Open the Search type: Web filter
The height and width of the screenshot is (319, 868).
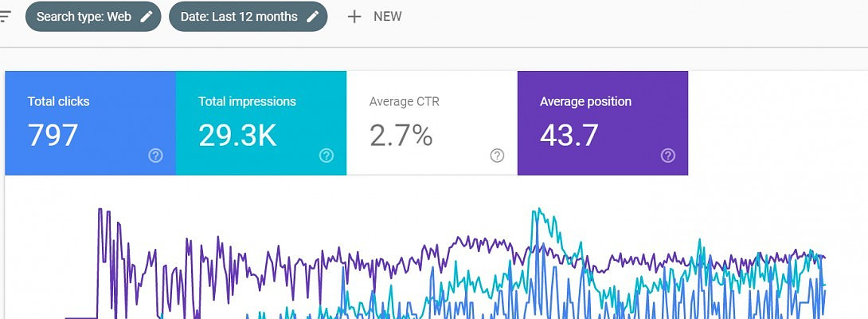tap(84, 17)
